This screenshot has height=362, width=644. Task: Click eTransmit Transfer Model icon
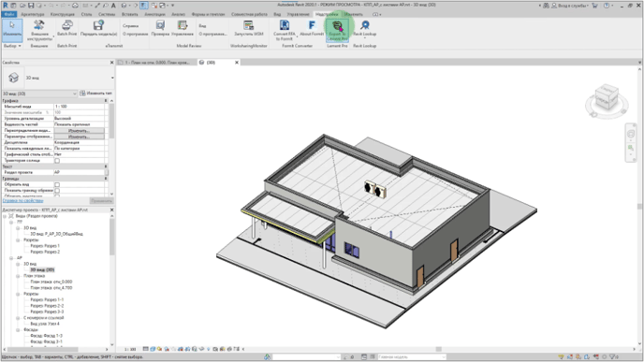point(98,28)
